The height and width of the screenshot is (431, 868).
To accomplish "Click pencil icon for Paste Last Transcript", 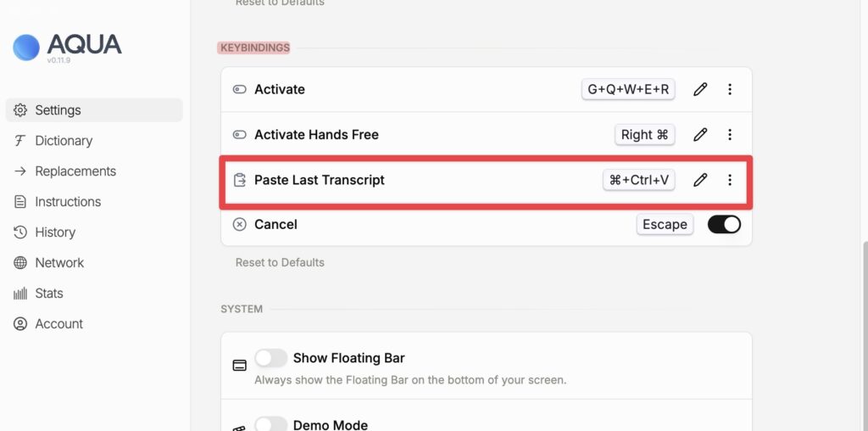I will (x=700, y=180).
